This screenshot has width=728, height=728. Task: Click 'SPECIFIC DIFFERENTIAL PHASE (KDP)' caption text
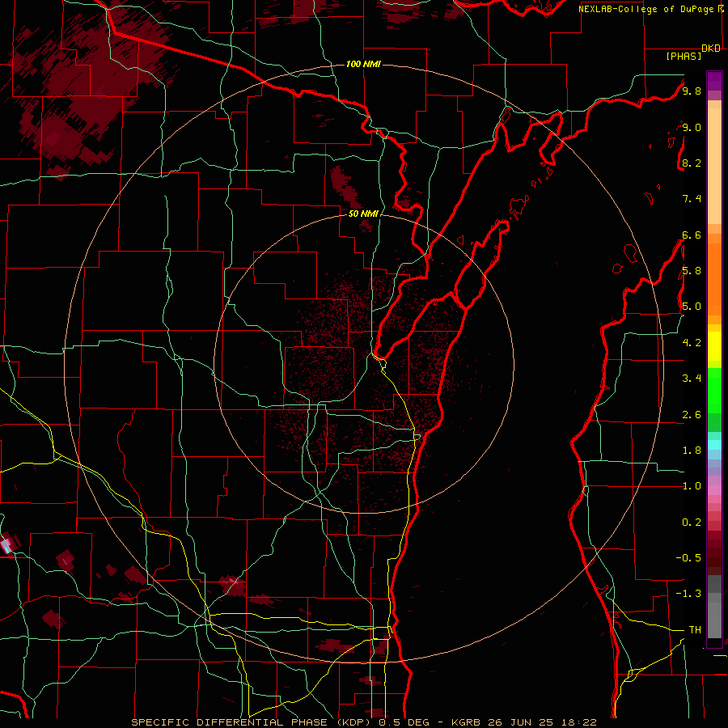[x=253, y=722]
